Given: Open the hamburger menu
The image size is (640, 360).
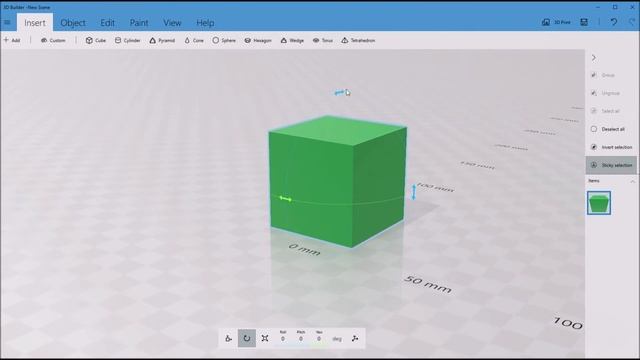Looking at the screenshot, I should coord(7,22).
